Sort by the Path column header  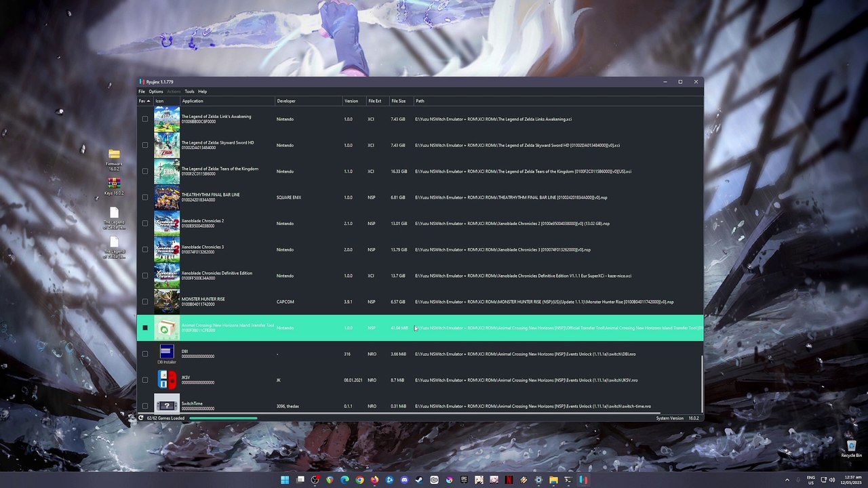point(557,101)
